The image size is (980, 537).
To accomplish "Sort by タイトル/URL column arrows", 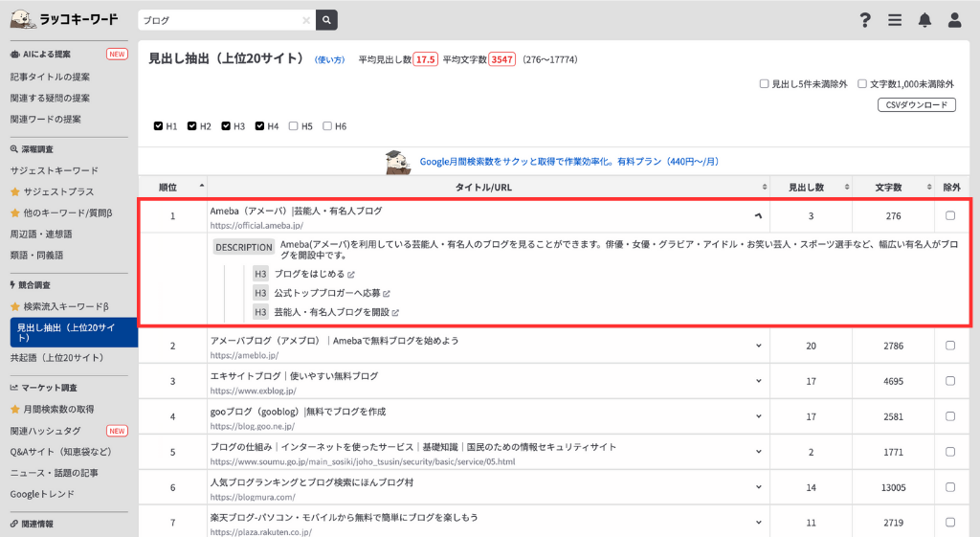I will coord(765,187).
